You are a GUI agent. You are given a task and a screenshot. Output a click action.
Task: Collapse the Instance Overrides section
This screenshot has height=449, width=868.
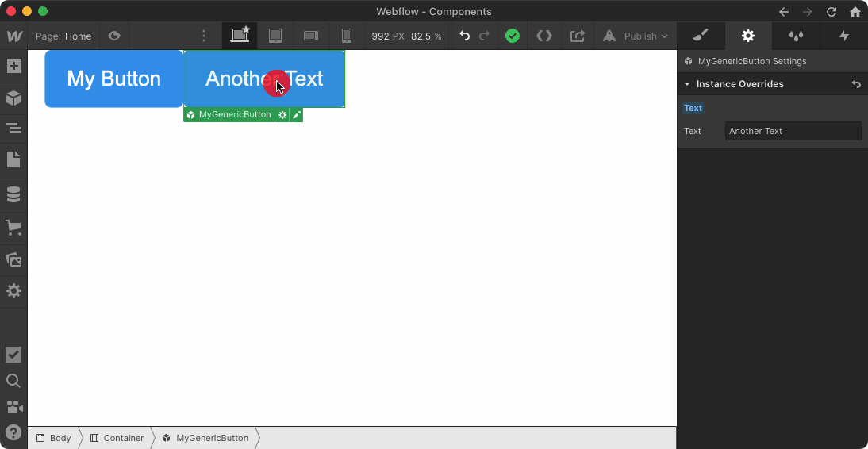[x=687, y=84]
